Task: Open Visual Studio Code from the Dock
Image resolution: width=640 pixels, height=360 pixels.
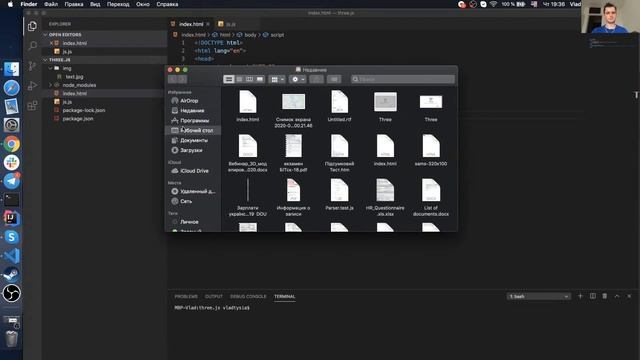Action: tap(11, 256)
